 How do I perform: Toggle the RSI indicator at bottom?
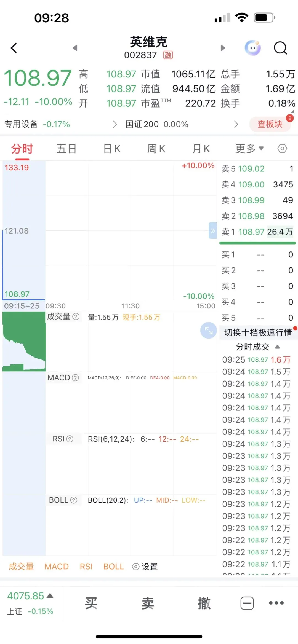coord(86,567)
